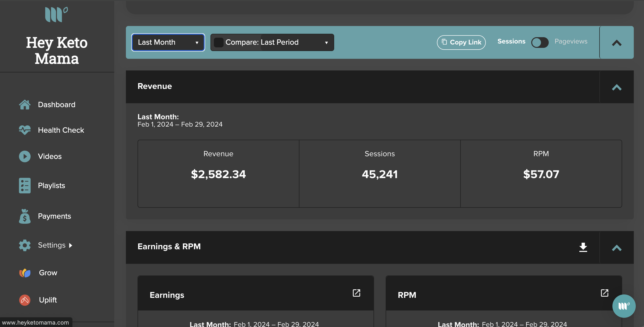Click the Revenue value $2,582.34
Screen dimensions: 644x327
218,174
